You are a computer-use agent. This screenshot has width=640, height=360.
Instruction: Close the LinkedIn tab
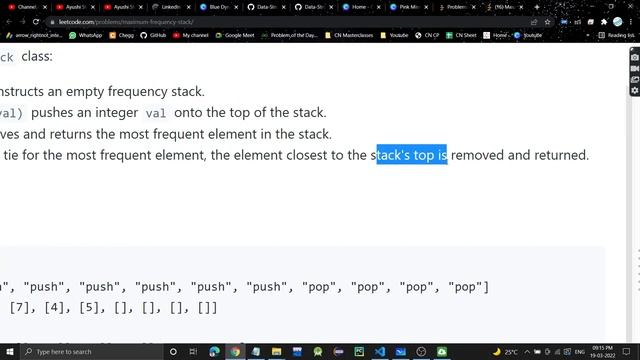pos(188,7)
